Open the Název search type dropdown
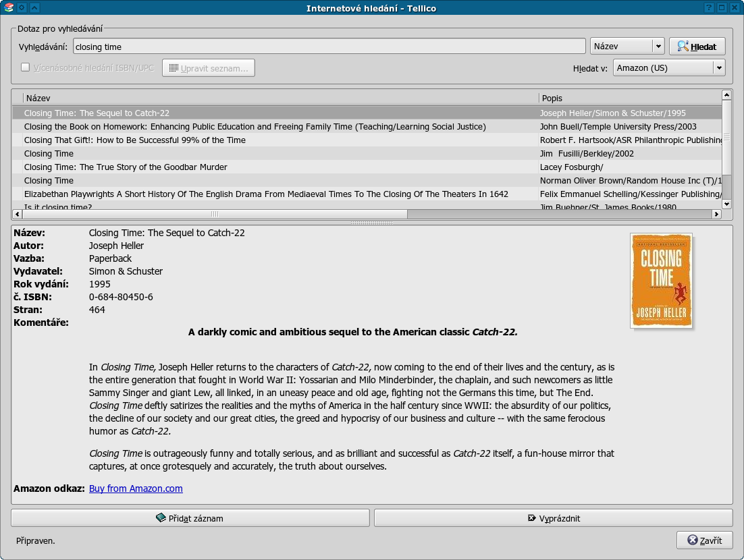The image size is (744, 560). (627, 46)
